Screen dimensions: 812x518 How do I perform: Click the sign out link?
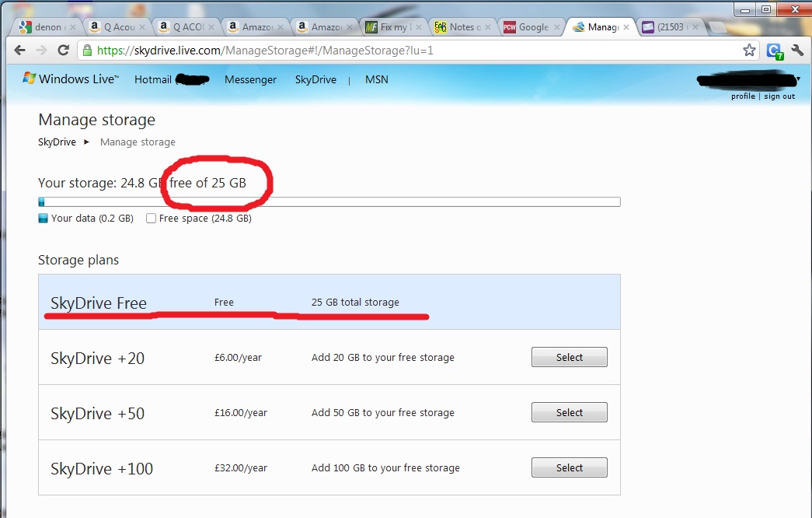[779, 96]
